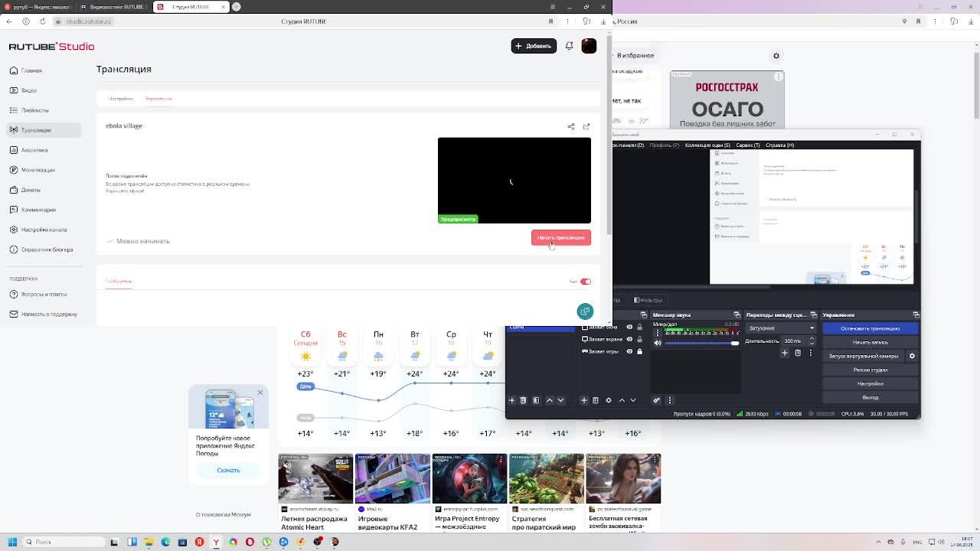Open notifications bell in RUTUBE Studio
The width and height of the screenshot is (980, 551).
(569, 46)
